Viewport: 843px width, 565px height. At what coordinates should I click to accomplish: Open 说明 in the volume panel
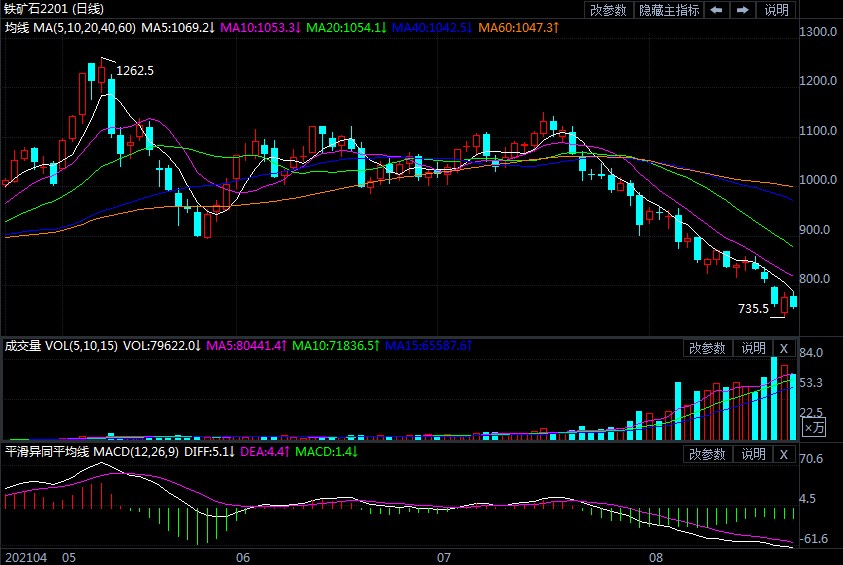[x=752, y=348]
